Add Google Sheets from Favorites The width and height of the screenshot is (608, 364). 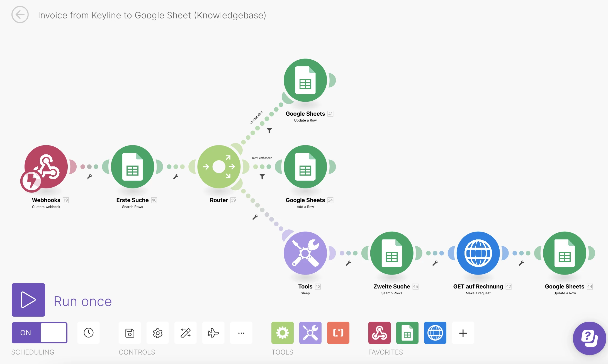click(407, 333)
